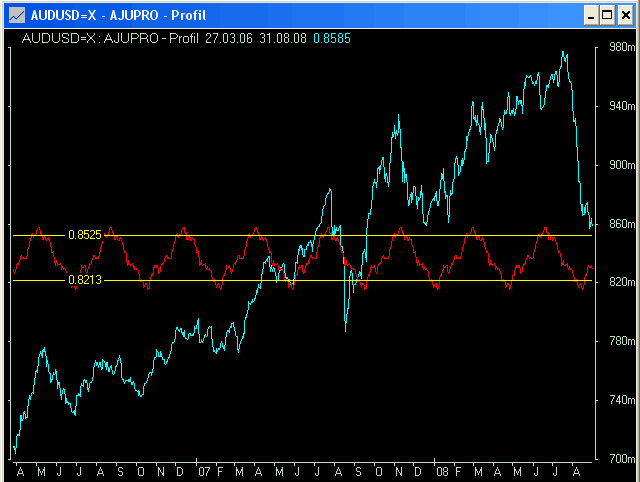Screen dimensions: 640x482
Task: Click the 820m price axis label
Action: click(x=622, y=282)
